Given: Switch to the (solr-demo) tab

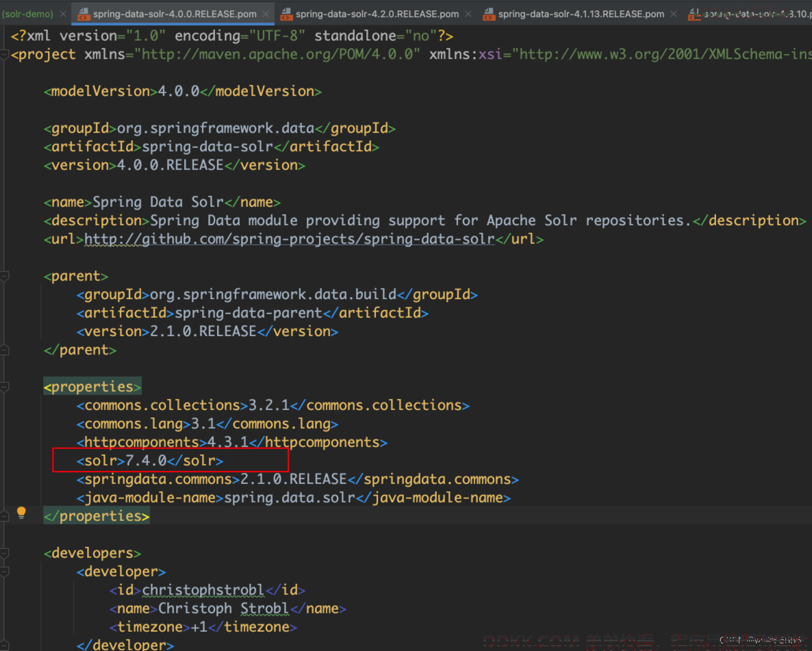Looking at the screenshot, I should coord(27,14).
